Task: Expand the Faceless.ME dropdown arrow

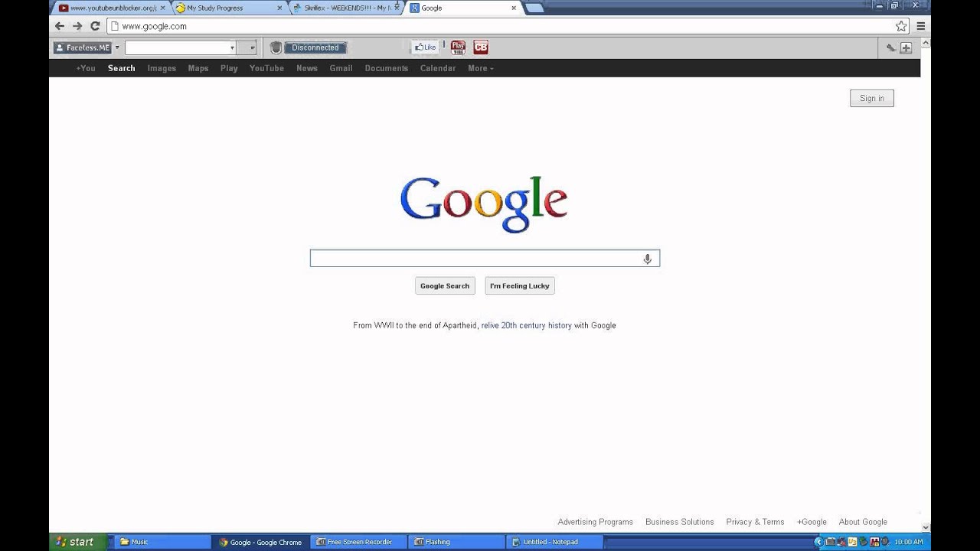Action: [117, 47]
